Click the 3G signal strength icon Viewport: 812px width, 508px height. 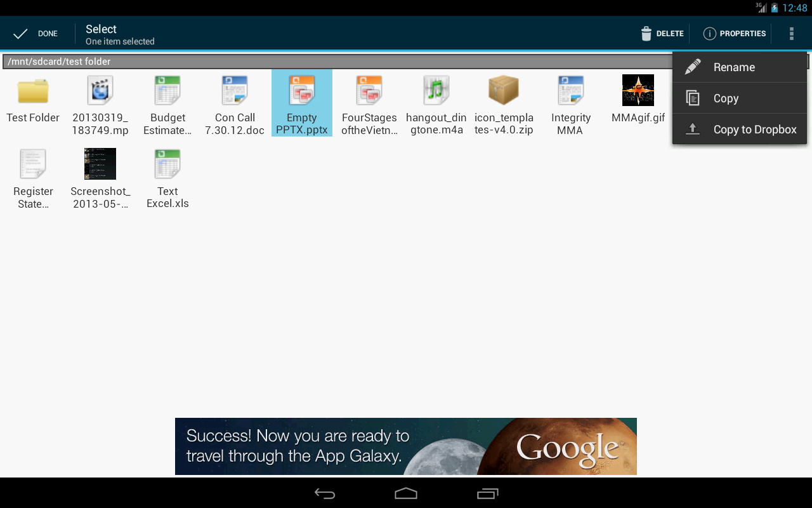(x=761, y=8)
